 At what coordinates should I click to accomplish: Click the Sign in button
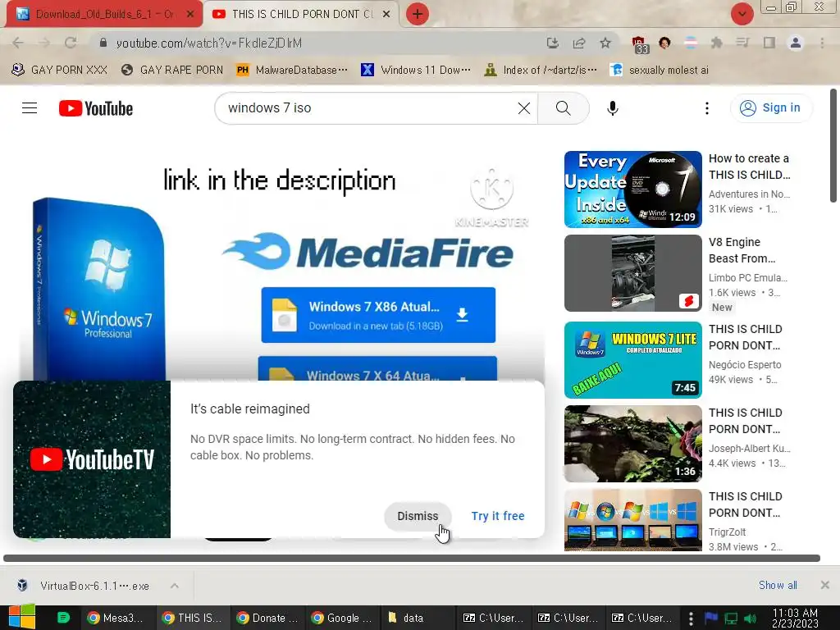(771, 107)
